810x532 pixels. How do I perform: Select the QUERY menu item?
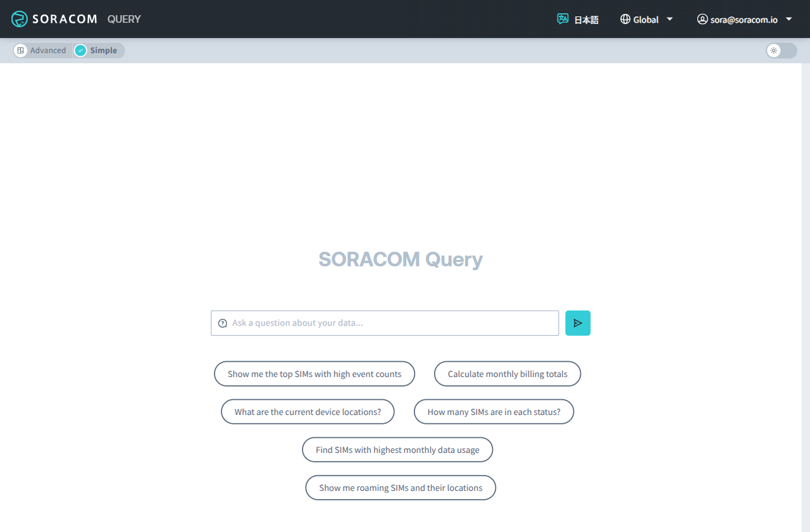[x=123, y=19]
